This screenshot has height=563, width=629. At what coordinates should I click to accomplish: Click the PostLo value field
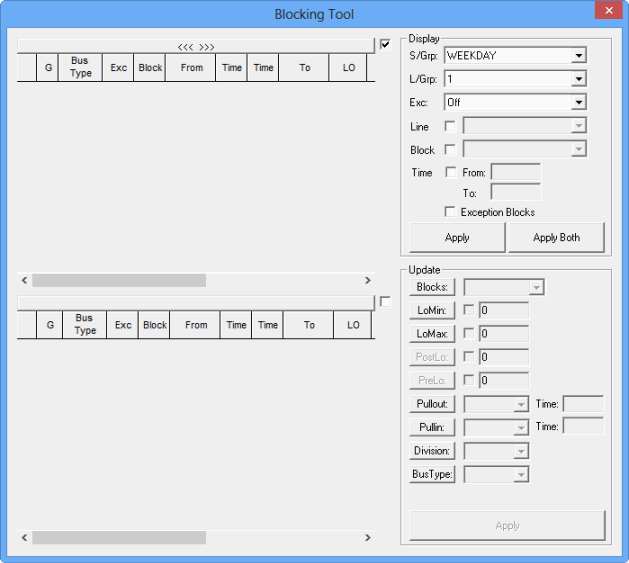click(504, 357)
